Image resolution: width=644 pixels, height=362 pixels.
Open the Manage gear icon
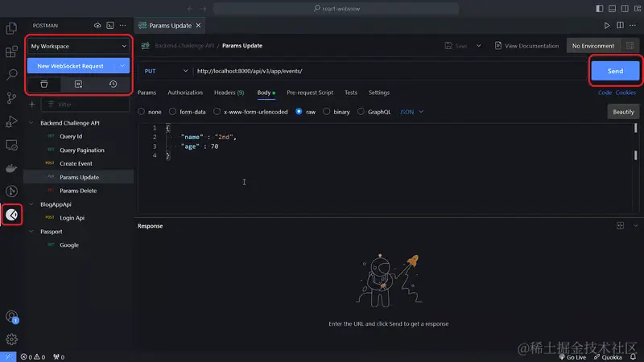[11, 339]
